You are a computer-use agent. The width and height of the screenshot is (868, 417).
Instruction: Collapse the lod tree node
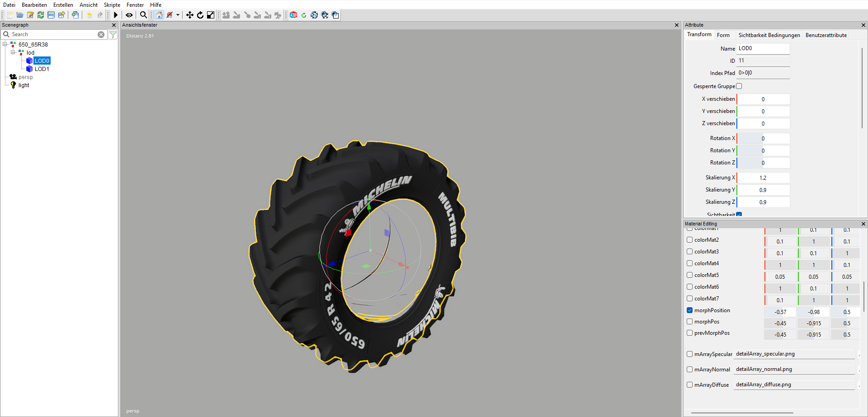pyautogui.click(x=13, y=52)
